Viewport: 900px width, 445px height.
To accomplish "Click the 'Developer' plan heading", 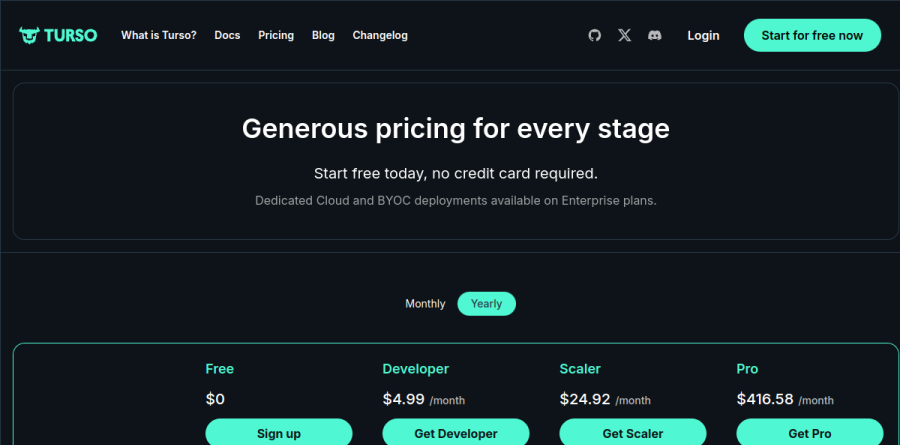I will tap(416, 369).
